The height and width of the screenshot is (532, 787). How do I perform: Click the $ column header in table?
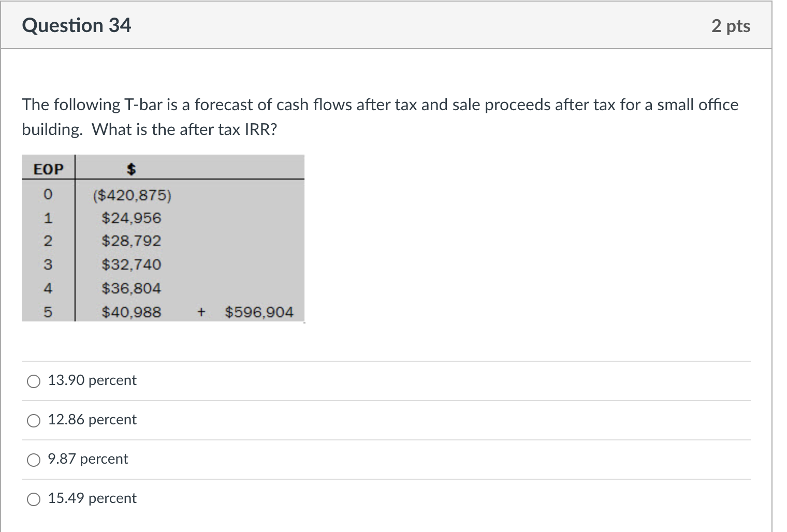click(x=132, y=169)
